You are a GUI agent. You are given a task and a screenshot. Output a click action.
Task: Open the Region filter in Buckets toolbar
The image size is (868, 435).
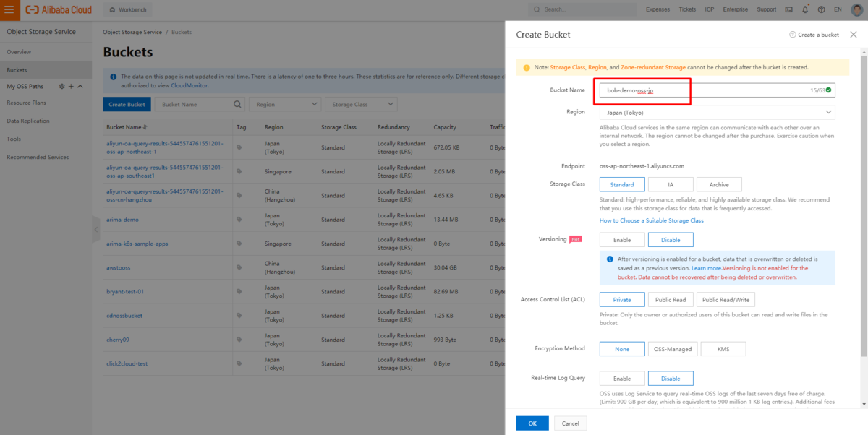[286, 104]
